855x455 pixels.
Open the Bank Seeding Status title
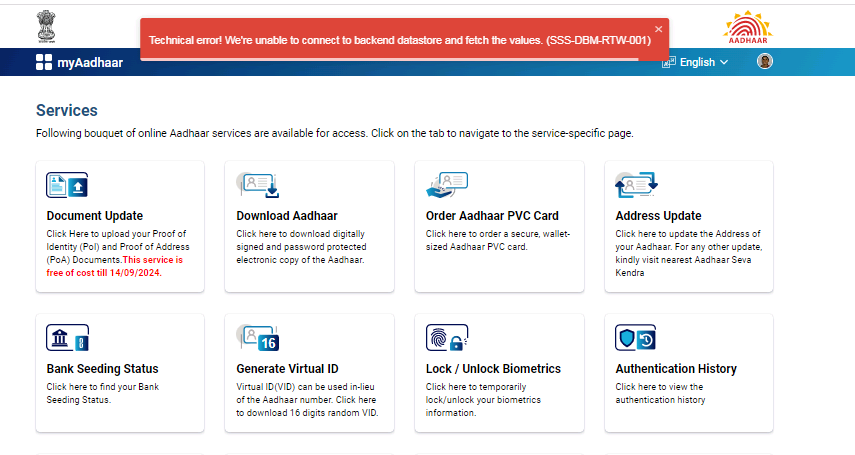point(103,369)
